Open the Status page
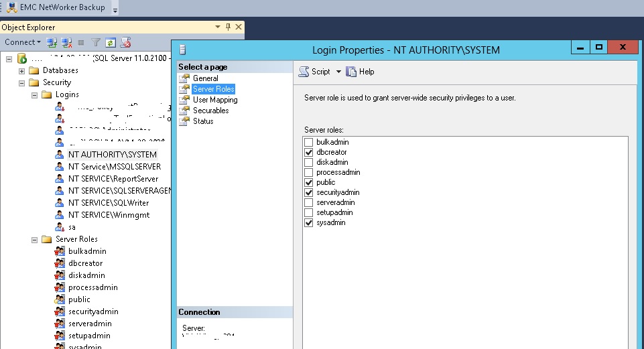The image size is (644, 349). coord(203,121)
